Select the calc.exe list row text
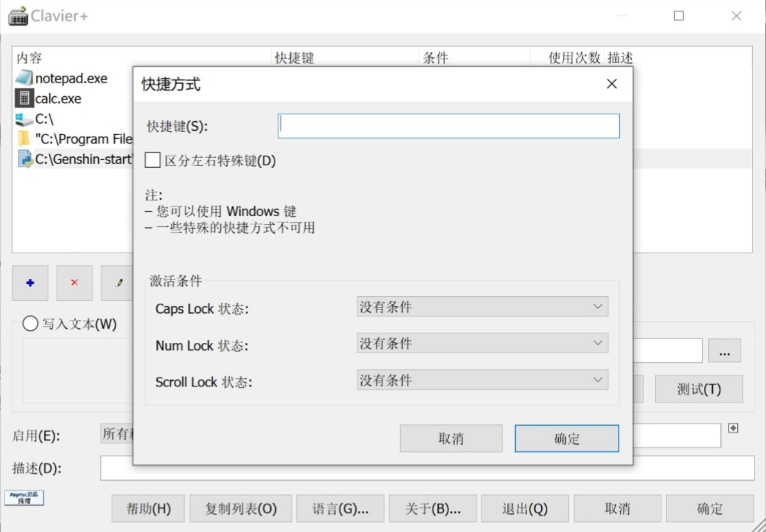 (x=58, y=99)
